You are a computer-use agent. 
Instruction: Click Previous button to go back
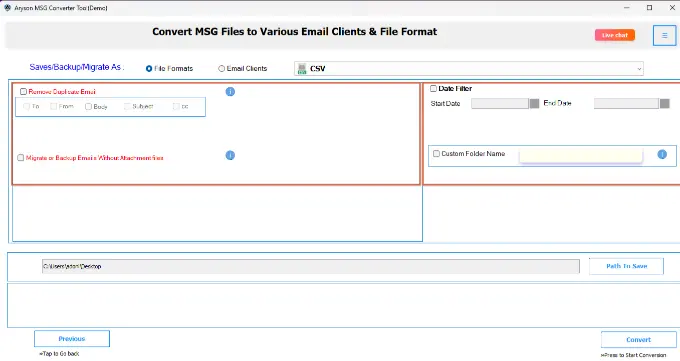click(72, 338)
